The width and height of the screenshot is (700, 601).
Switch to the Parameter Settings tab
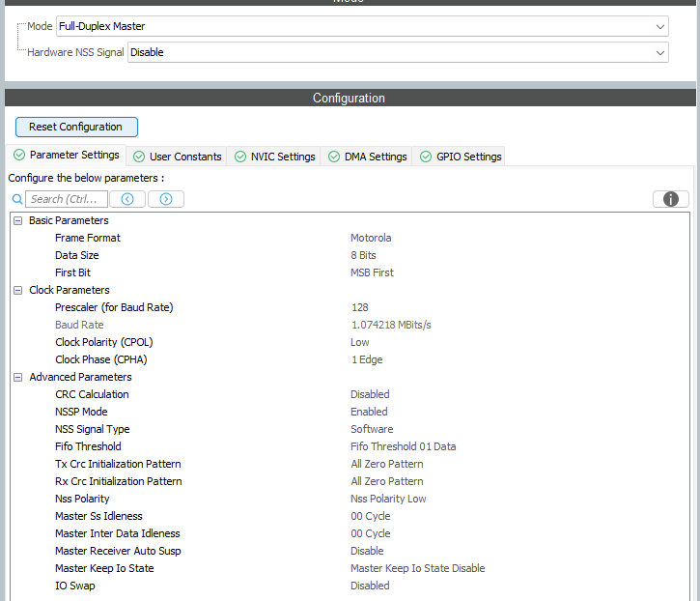tap(66, 155)
